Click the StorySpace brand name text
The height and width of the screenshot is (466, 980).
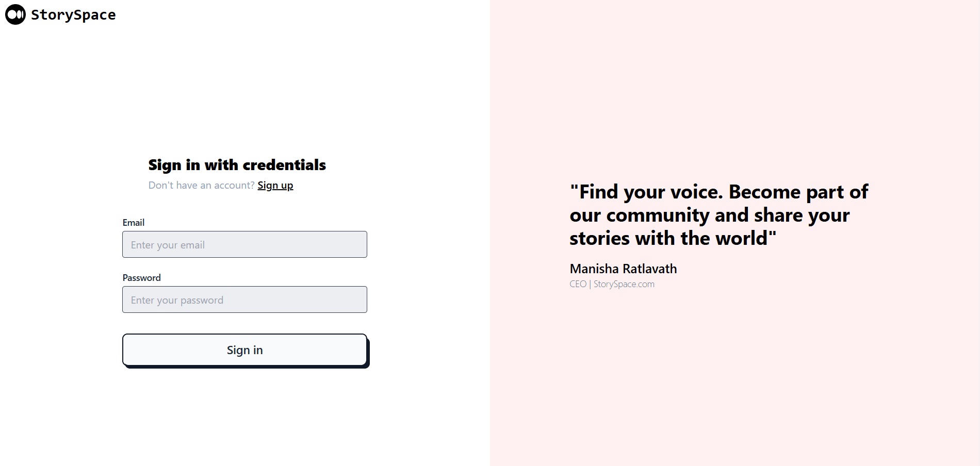(73, 15)
